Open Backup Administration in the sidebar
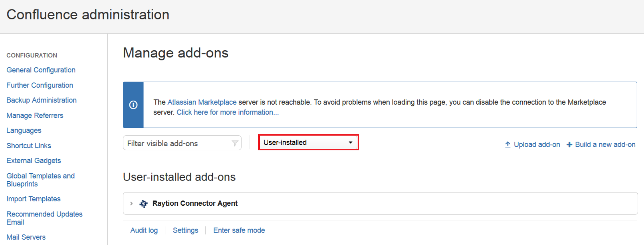 [41, 100]
